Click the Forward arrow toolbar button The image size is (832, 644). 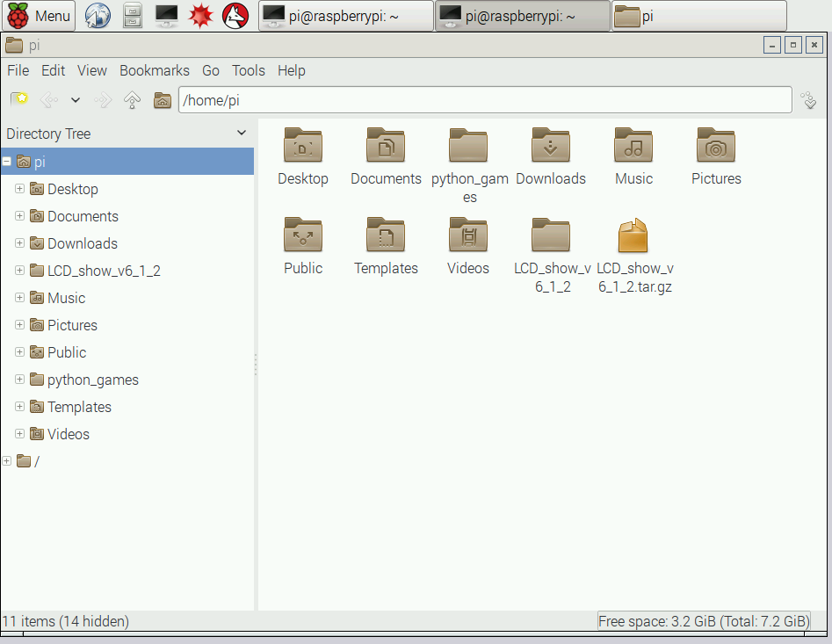point(103,100)
